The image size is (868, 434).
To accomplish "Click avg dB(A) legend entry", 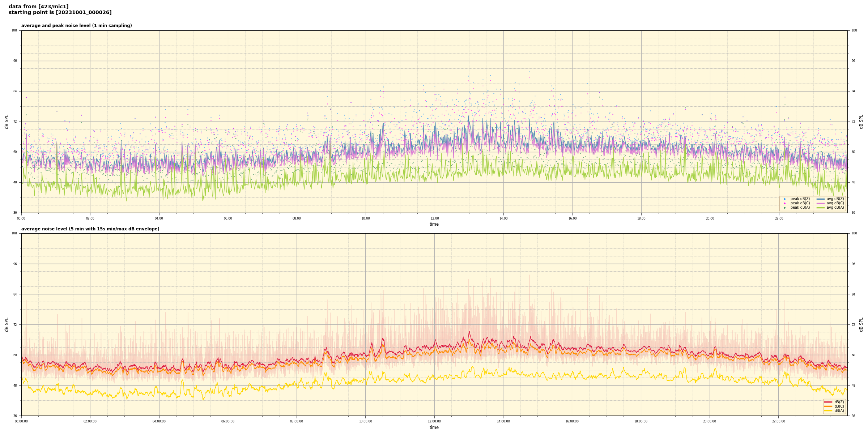I will coord(821,208).
